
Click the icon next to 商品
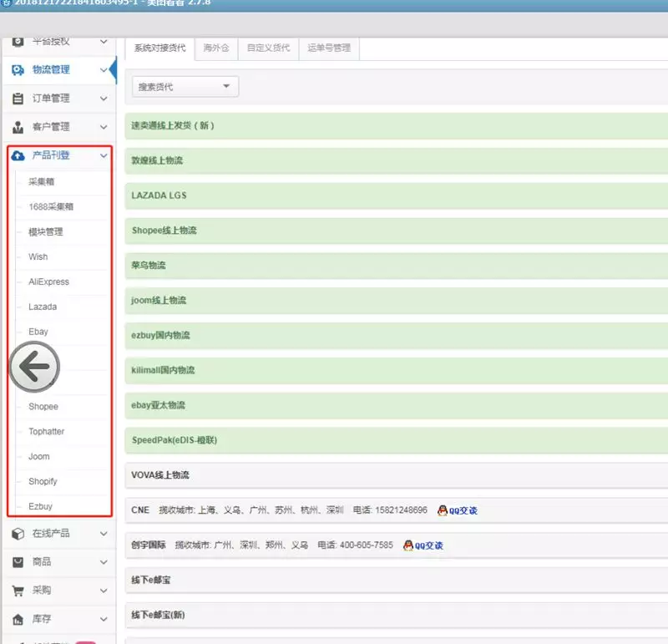pyautogui.click(x=18, y=562)
